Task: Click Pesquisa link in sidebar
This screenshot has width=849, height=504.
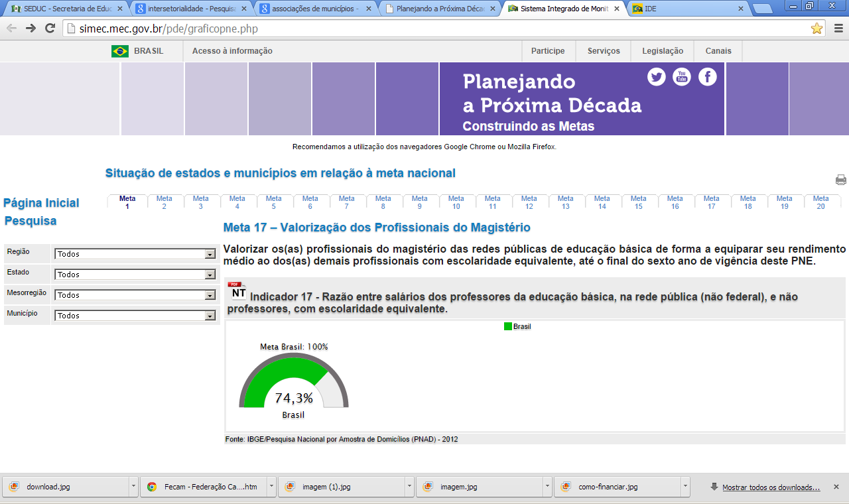Action: coord(31,221)
